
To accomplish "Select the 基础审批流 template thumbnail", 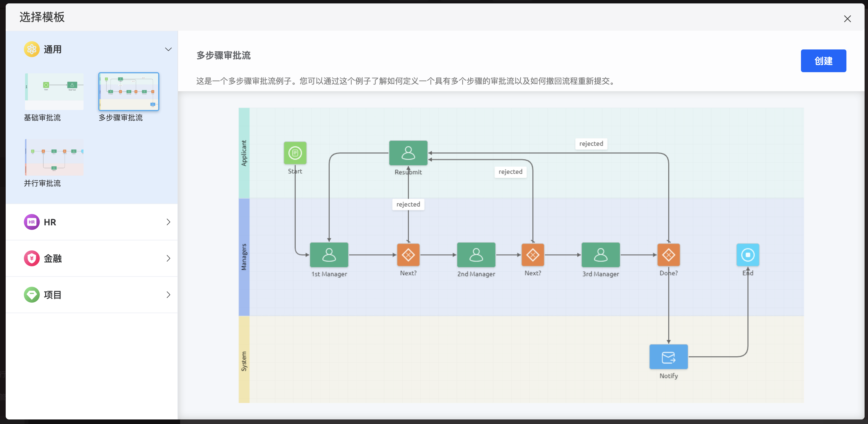I will [54, 92].
